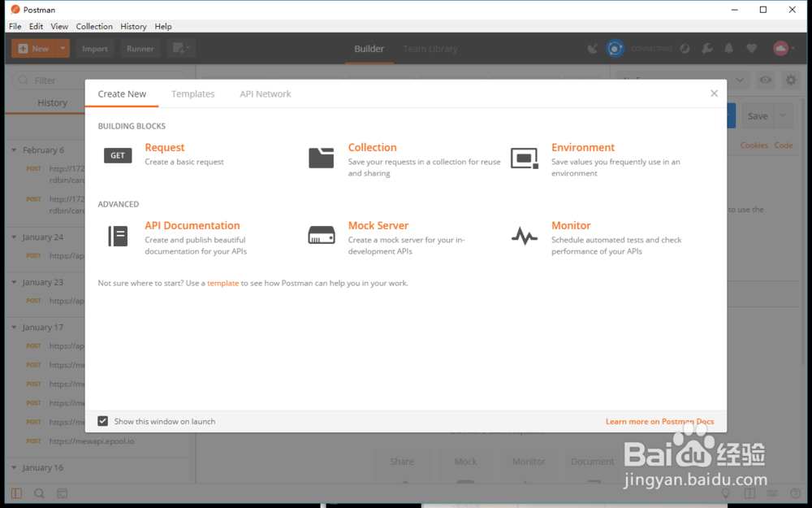
Task: Click the Collection folder icon
Action: (321, 158)
